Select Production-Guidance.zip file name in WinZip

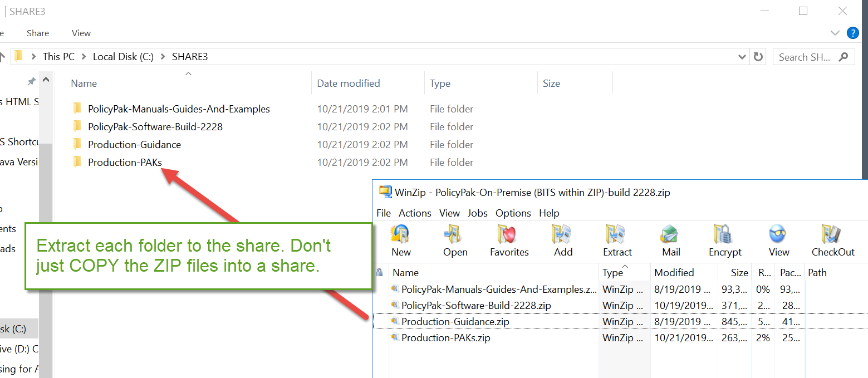point(455,321)
